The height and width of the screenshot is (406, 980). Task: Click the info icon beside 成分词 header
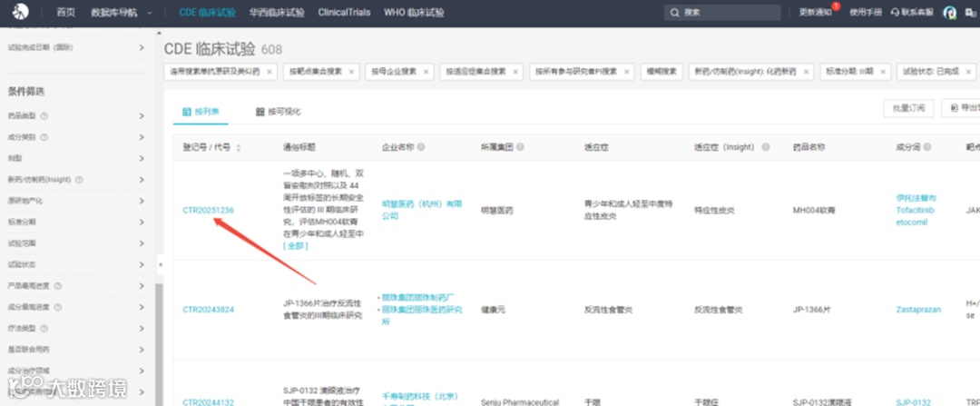pyautogui.click(x=926, y=148)
